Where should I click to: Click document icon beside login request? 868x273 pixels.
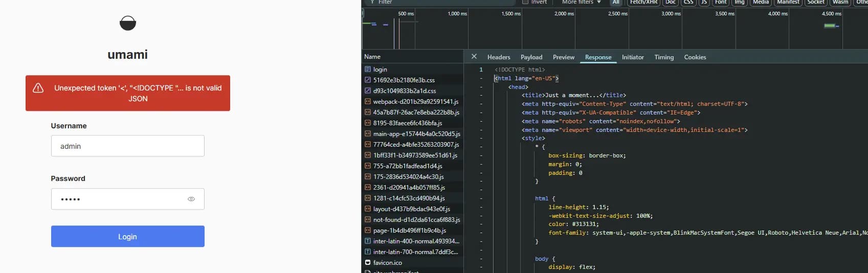click(367, 69)
